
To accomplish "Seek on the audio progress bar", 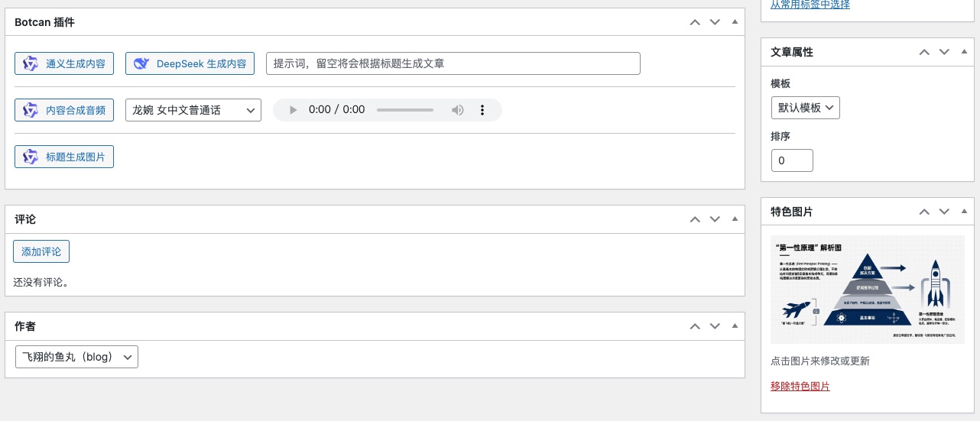I will [405, 110].
